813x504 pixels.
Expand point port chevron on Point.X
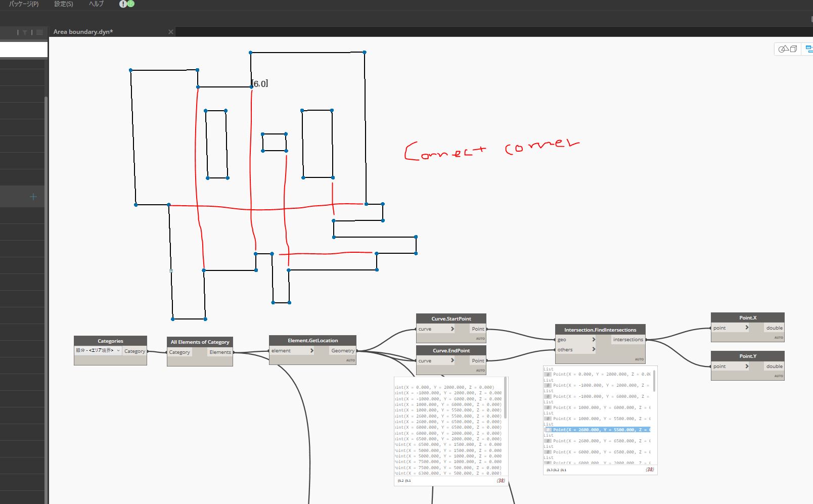(x=747, y=328)
